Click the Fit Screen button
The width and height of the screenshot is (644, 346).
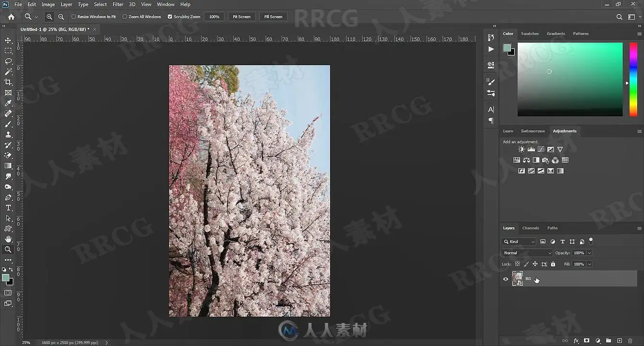coord(242,17)
